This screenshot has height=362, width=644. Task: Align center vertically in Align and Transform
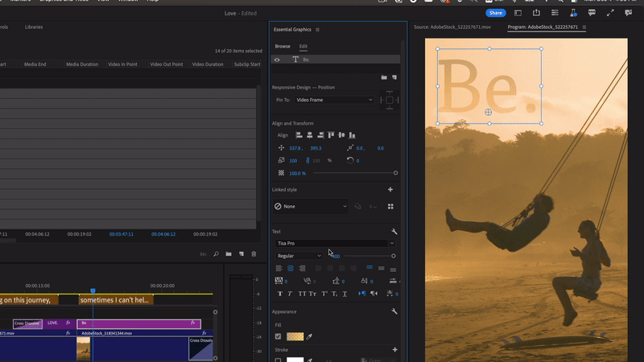341,135
